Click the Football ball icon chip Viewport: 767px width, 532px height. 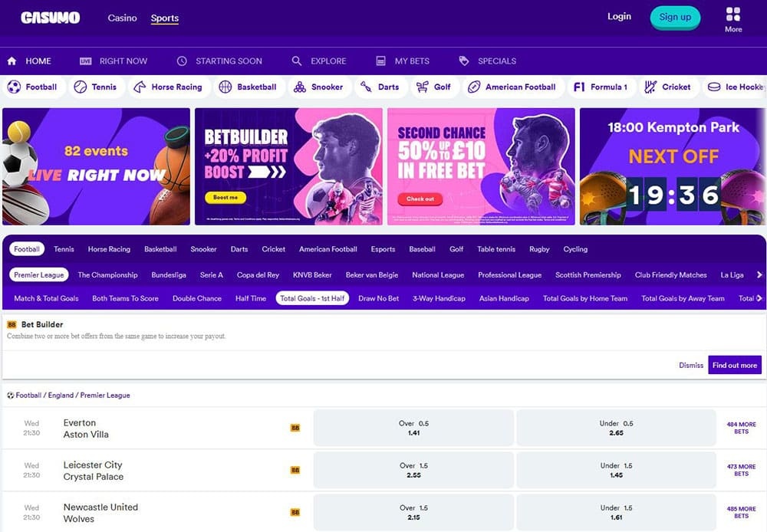[x=14, y=87]
